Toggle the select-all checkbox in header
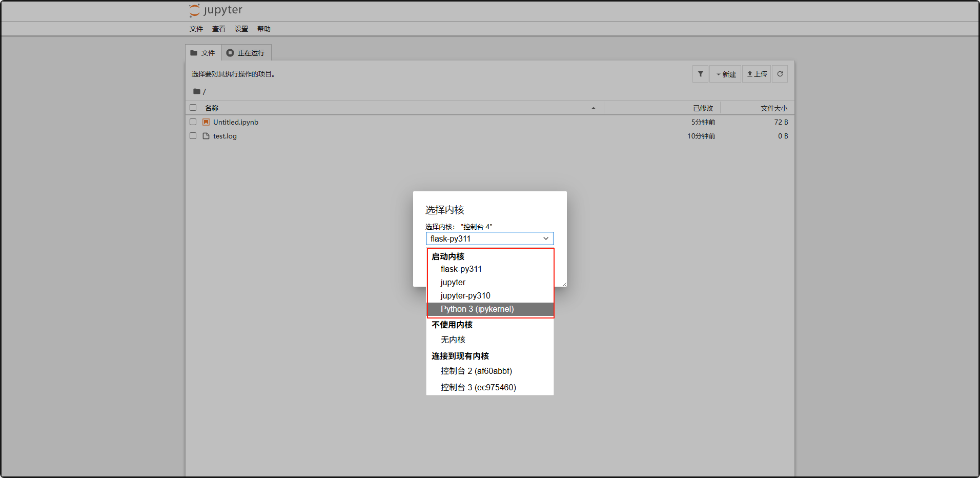The image size is (980, 478). [193, 108]
